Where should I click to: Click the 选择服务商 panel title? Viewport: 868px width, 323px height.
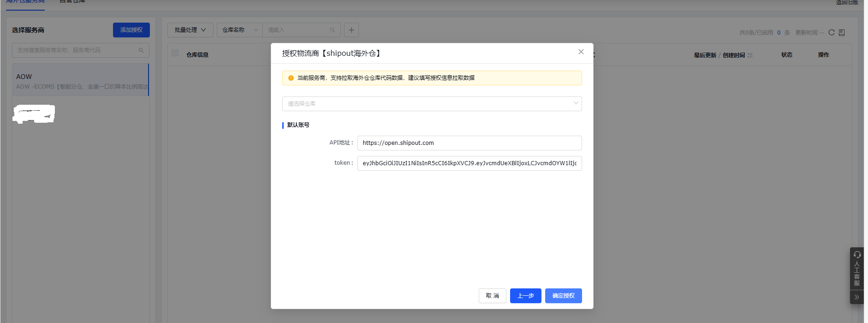click(28, 30)
